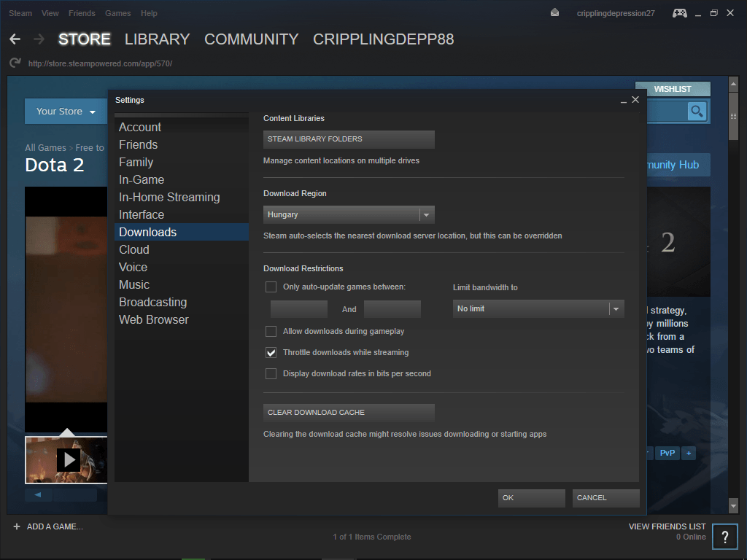Click the plus icon beside Add a Game
This screenshot has width=747, height=560.
click(17, 526)
